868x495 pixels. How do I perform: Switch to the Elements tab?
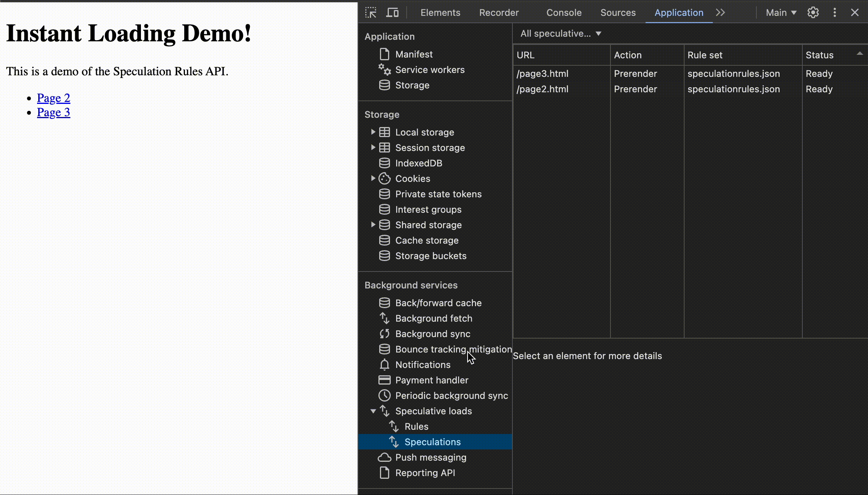coord(440,13)
